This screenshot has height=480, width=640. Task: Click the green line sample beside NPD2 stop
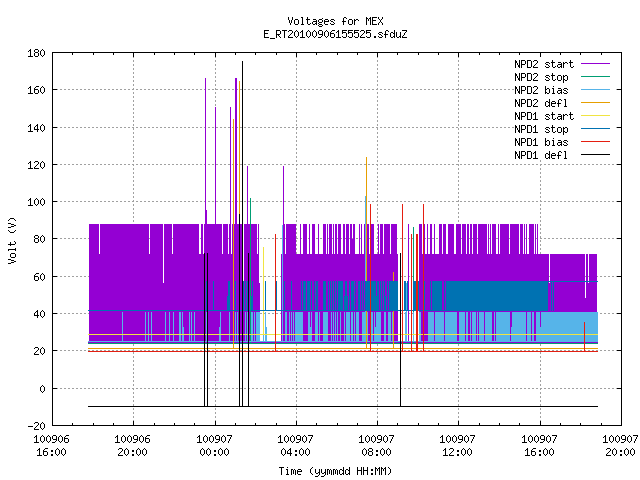point(595,76)
